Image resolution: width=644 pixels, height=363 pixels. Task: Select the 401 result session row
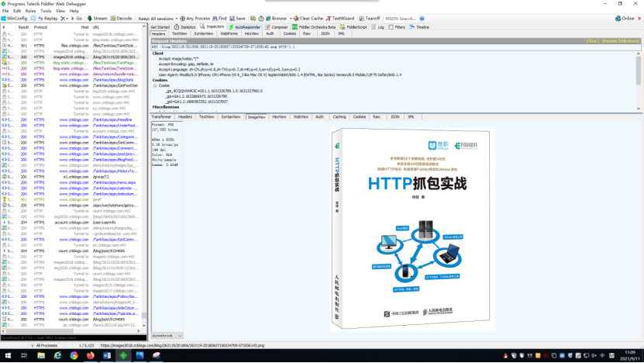coord(73,199)
